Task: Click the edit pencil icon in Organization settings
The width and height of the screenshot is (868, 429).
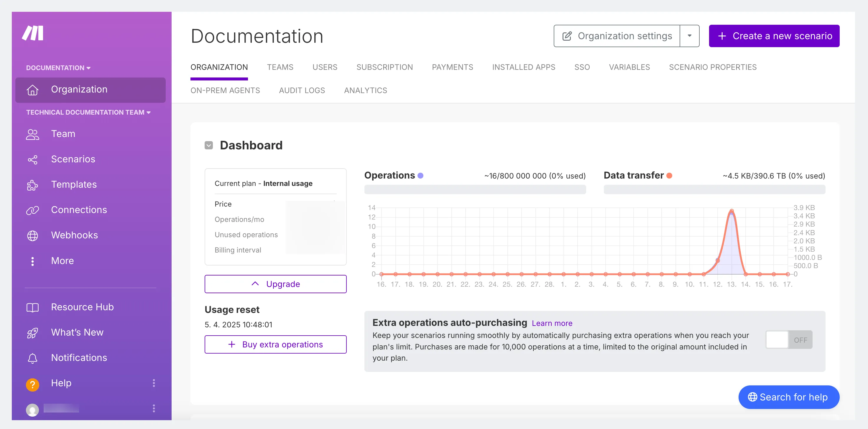Action: coord(567,36)
